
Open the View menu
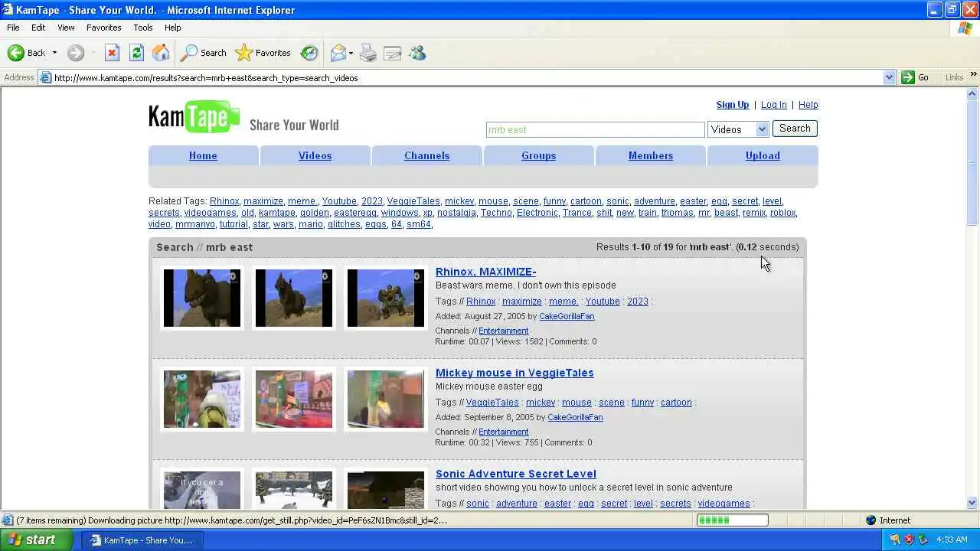[x=66, y=28]
